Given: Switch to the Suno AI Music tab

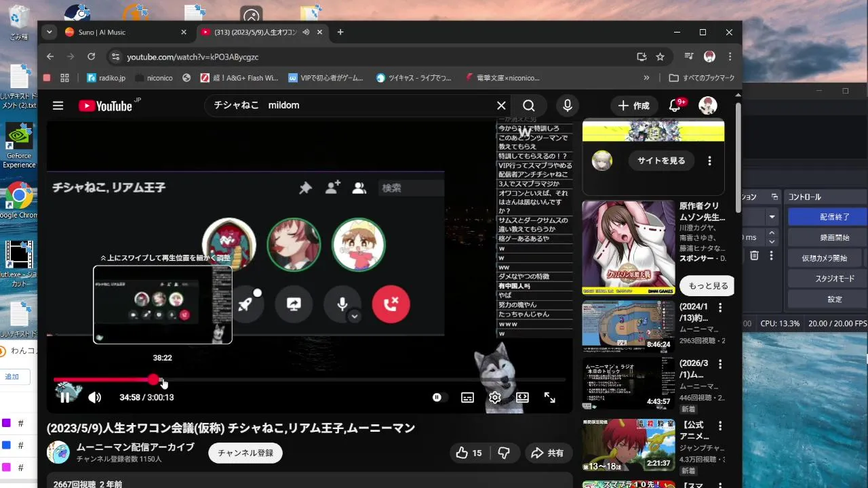Looking at the screenshot, I should 122,32.
